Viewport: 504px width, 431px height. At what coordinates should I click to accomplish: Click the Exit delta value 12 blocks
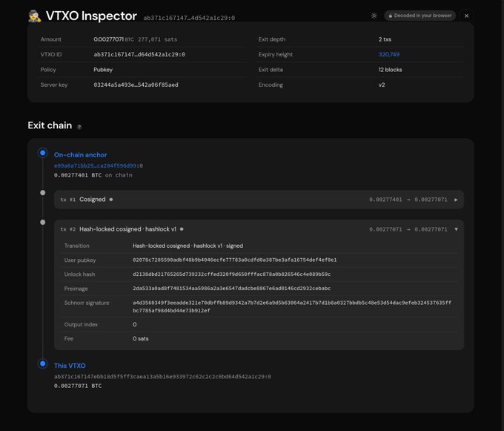pos(390,70)
